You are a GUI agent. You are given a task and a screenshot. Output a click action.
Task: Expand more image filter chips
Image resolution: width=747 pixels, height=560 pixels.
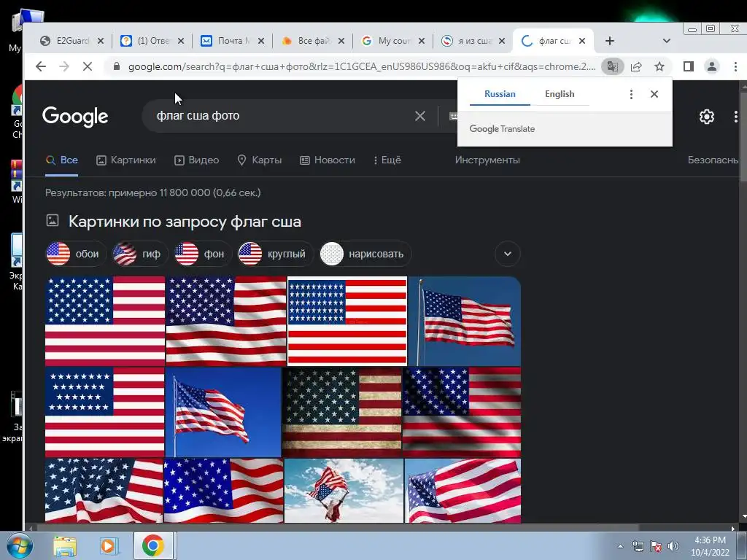coord(508,254)
